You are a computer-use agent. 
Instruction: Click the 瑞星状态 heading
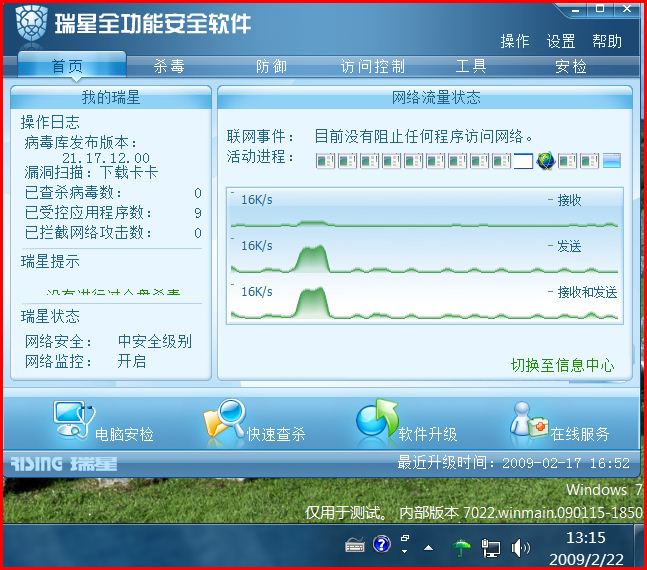click(50, 317)
